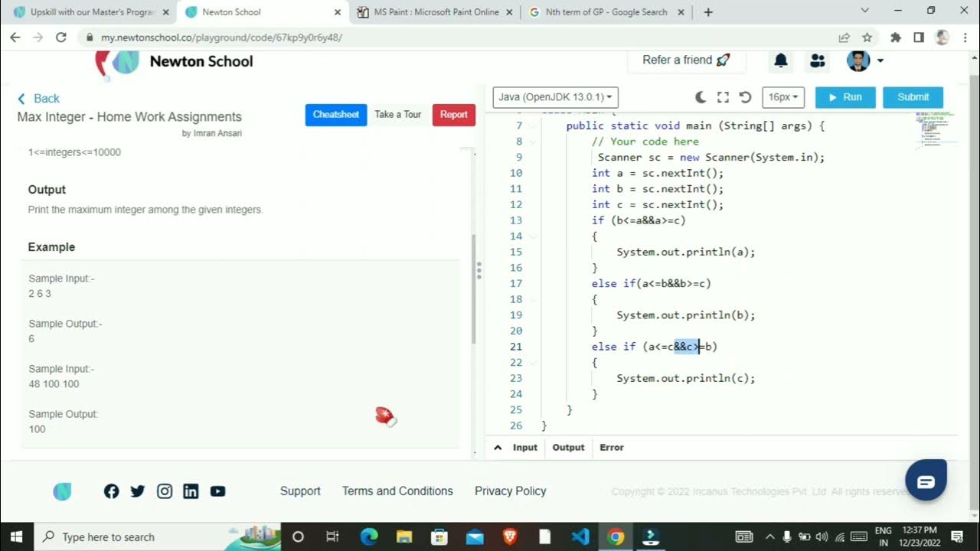
Task: Open the community people icon
Action: (x=818, y=60)
